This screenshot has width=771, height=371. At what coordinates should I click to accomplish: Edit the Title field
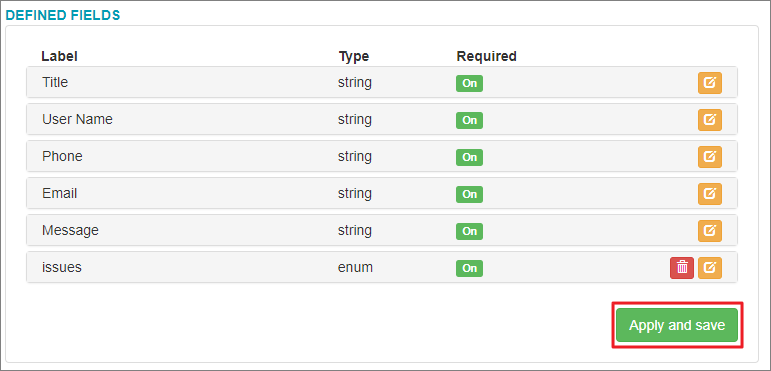pyautogui.click(x=710, y=83)
